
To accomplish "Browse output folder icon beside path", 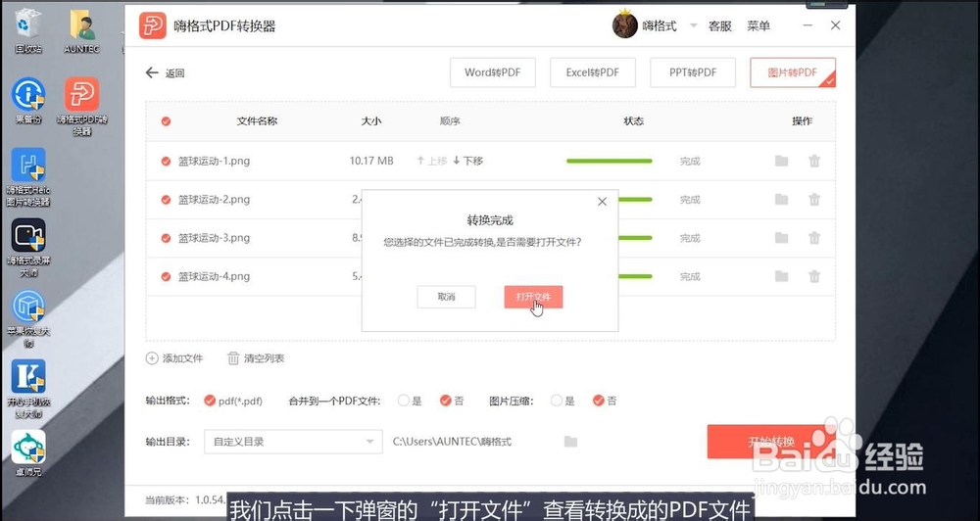I will [570, 442].
